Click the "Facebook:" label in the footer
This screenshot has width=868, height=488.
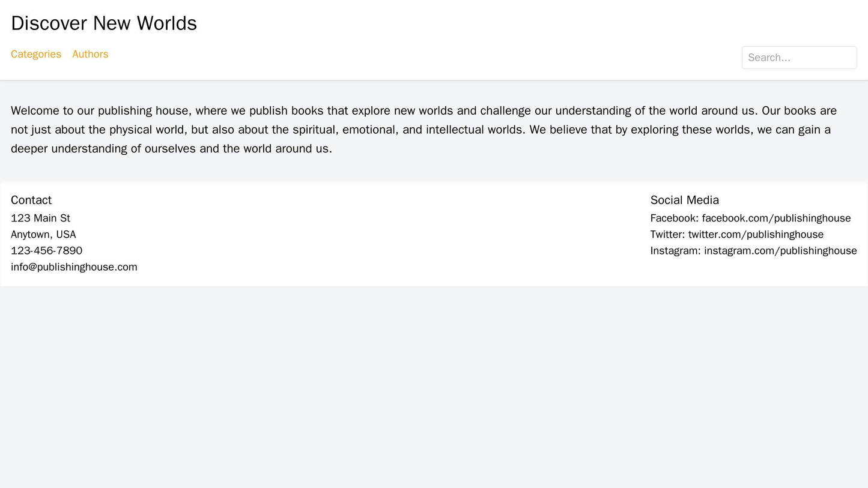674,218
